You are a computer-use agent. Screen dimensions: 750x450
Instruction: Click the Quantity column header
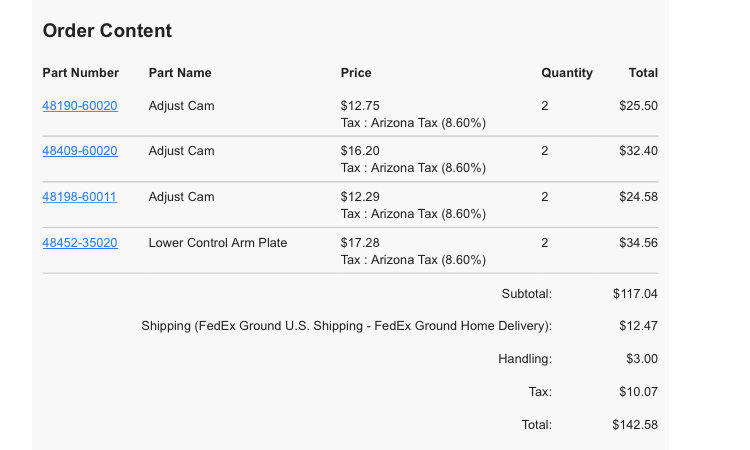(567, 73)
